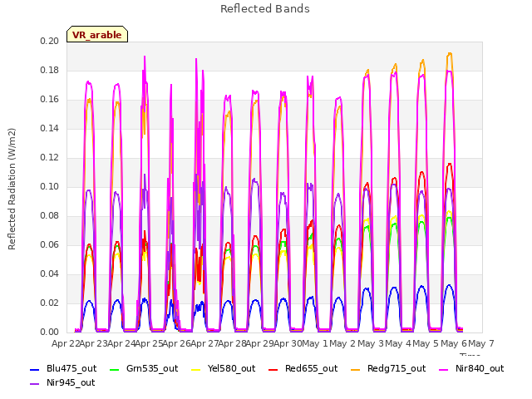Select Yel580_out legend entry

click(x=224, y=368)
